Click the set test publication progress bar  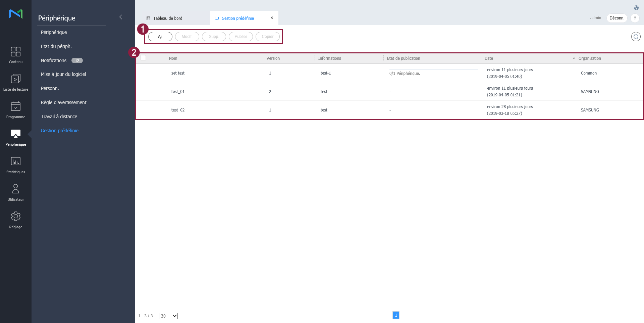(x=433, y=70)
